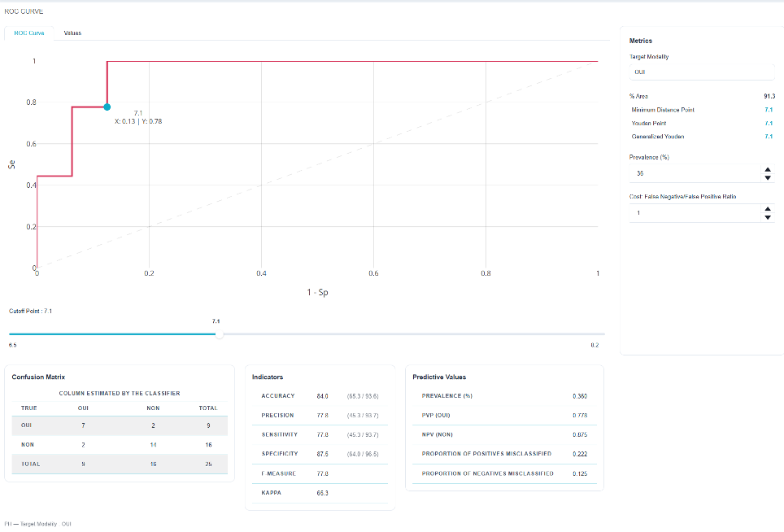
Task: Click the Generalized Youden value 7.1
Action: tap(769, 137)
